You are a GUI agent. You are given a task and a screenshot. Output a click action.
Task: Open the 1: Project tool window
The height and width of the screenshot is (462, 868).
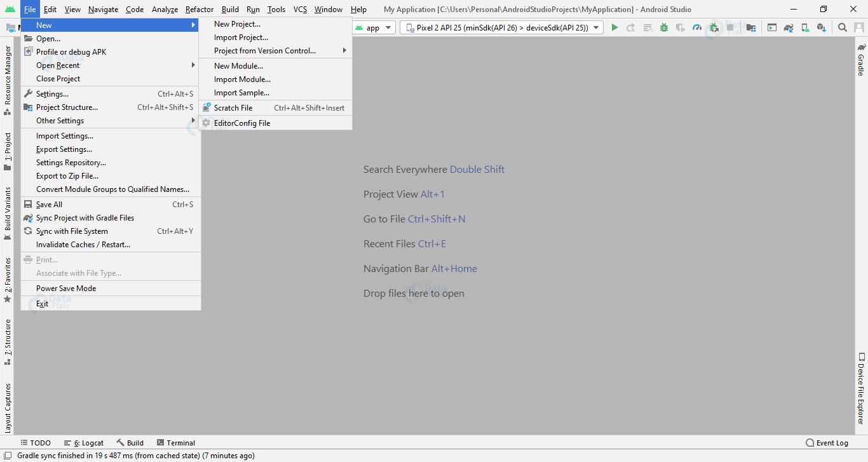tap(8, 152)
